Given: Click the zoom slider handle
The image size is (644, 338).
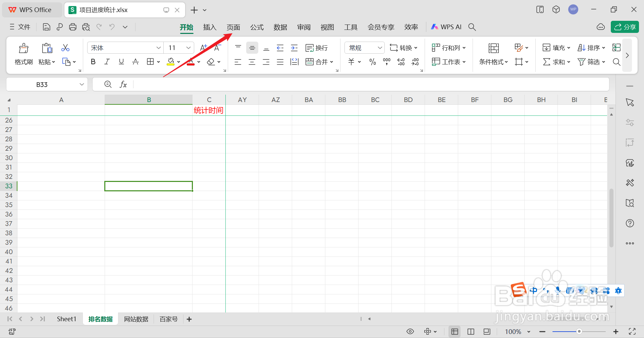Looking at the screenshot, I should pyautogui.click(x=579, y=332).
